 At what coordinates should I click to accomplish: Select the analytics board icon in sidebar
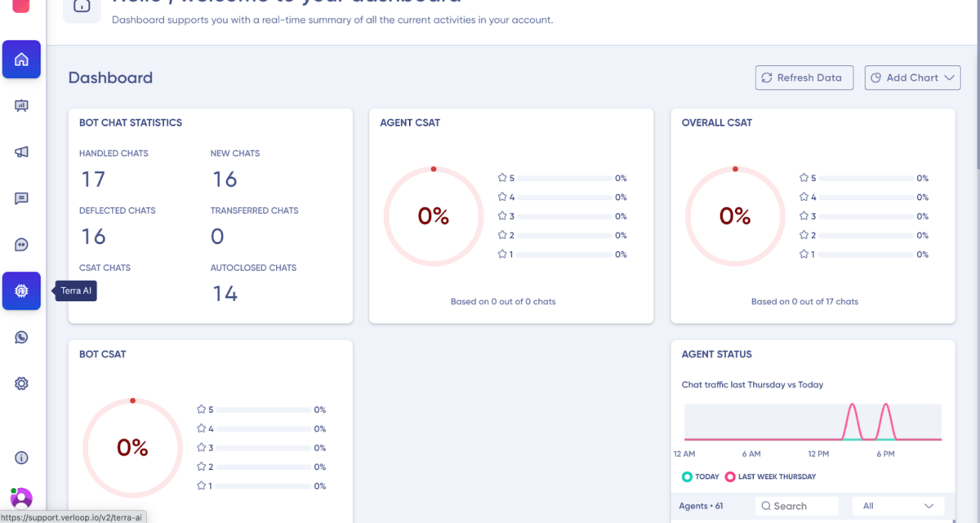(x=21, y=105)
